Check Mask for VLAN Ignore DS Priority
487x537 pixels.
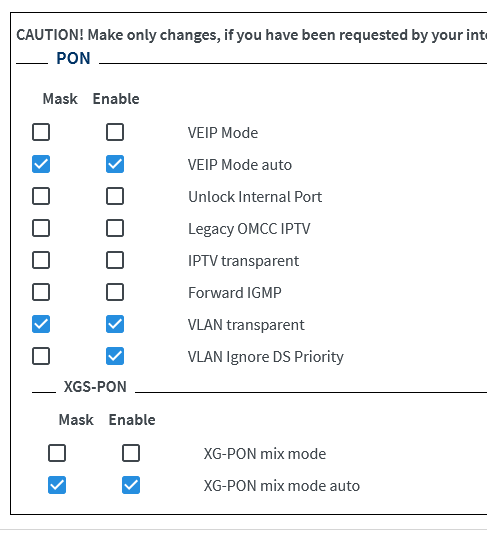click(x=41, y=356)
